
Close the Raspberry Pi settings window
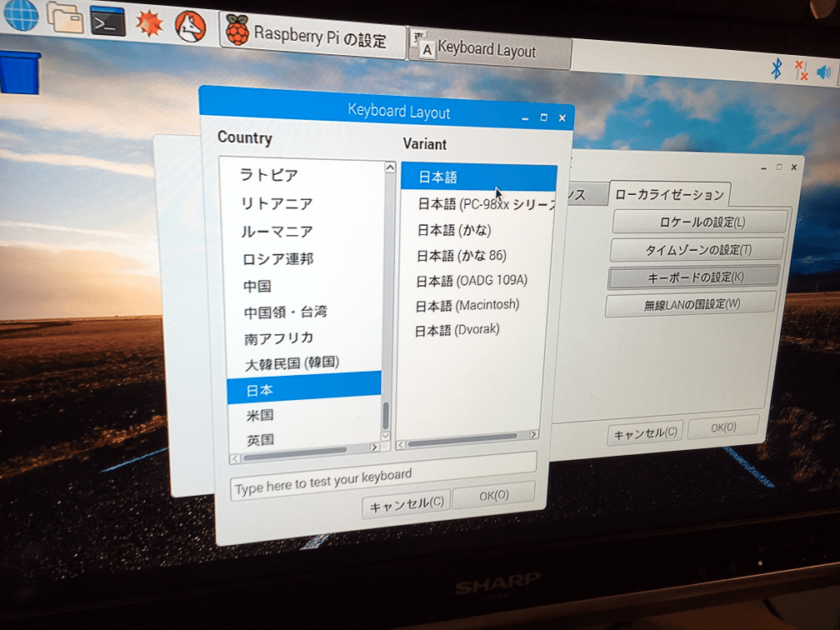[x=794, y=167]
